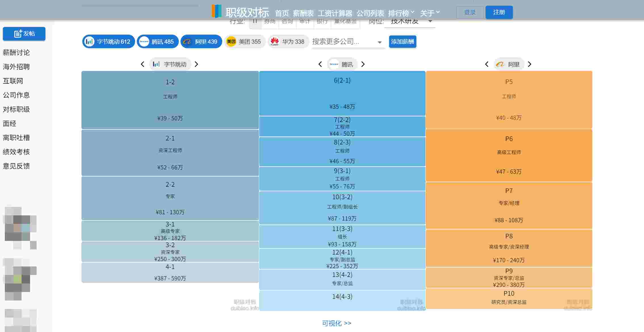Click left arrow beside 阿里 column header
The height and width of the screenshot is (332, 644).
[487, 64]
